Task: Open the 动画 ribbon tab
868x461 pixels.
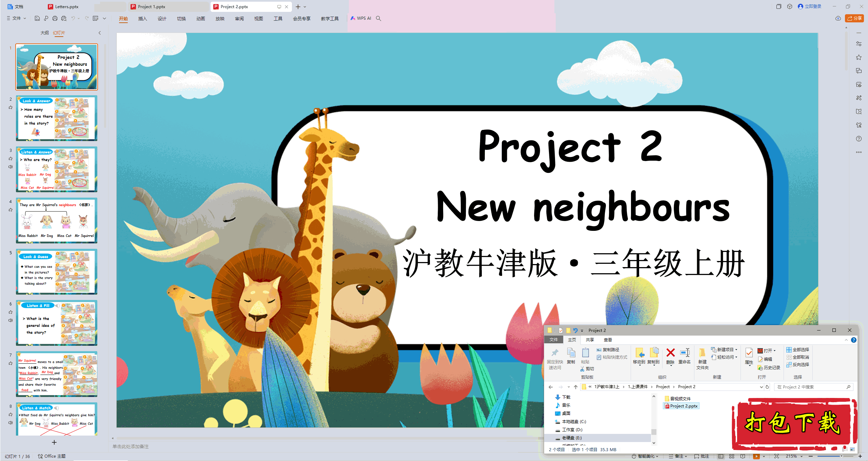Action: pos(200,19)
